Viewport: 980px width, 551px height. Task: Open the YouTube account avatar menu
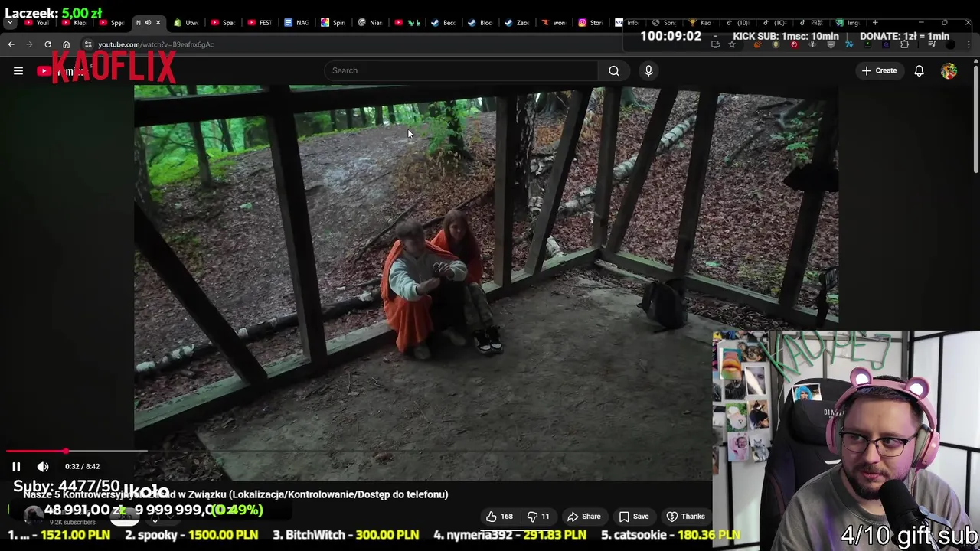coord(949,70)
